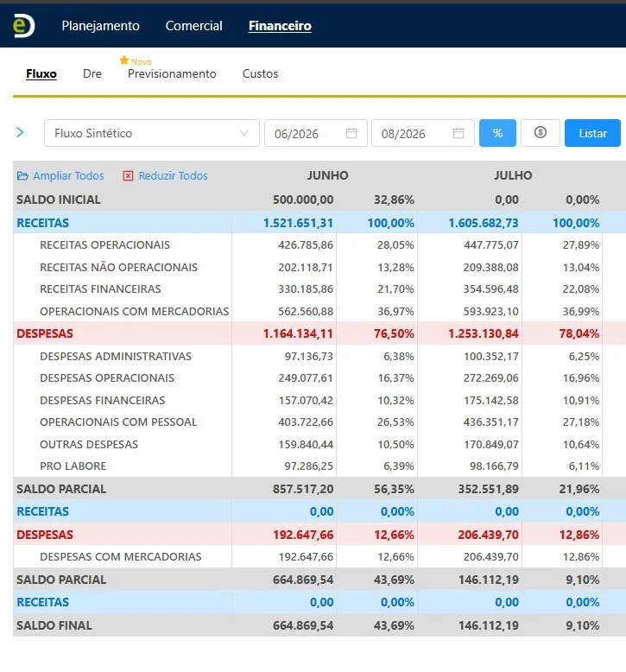Click the dollar sign currency icon button
626x672 pixels.
[541, 133]
